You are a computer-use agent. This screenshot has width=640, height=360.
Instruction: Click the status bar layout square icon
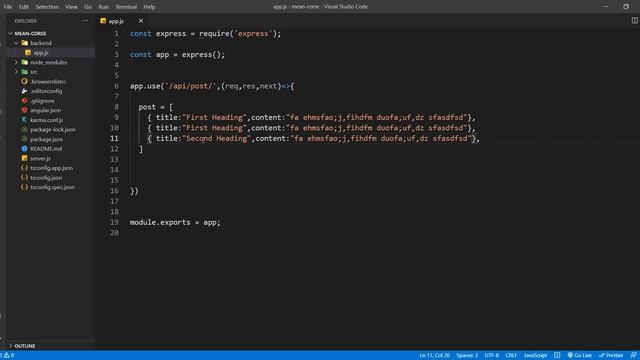click(557, 355)
